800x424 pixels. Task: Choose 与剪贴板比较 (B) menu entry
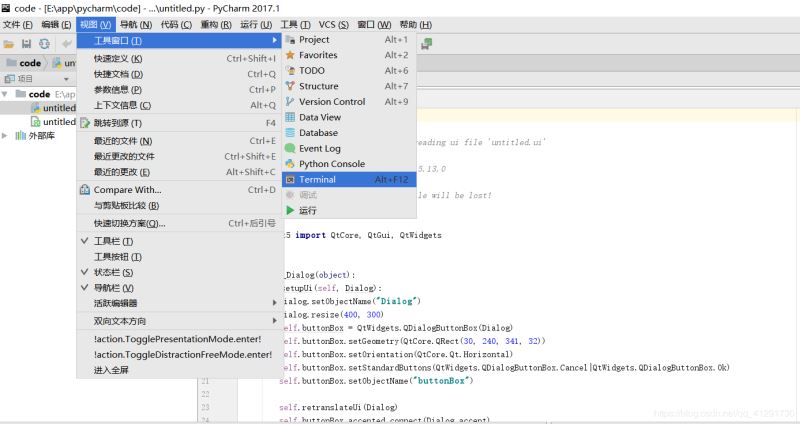tap(180, 206)
